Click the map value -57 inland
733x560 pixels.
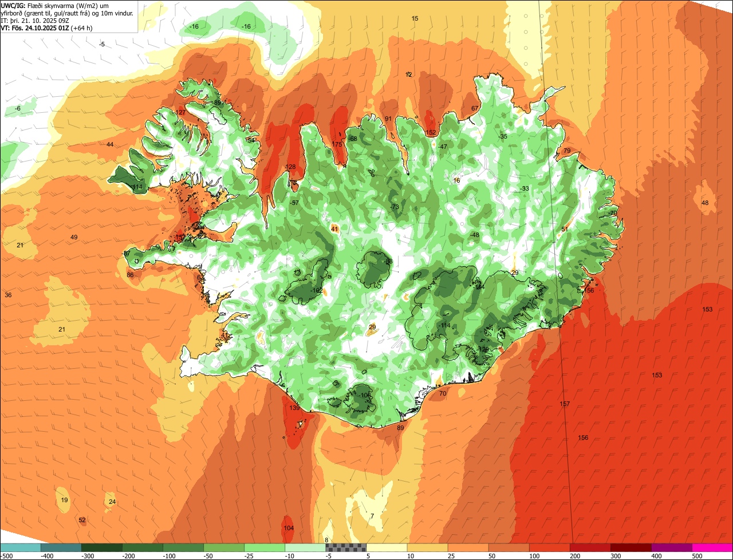(294, 203)
